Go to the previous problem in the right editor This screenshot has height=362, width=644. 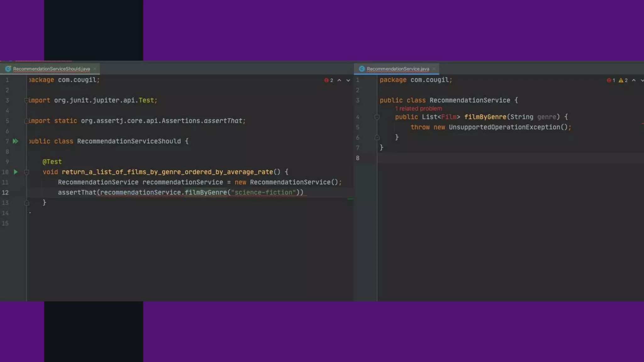coord(634,80)
